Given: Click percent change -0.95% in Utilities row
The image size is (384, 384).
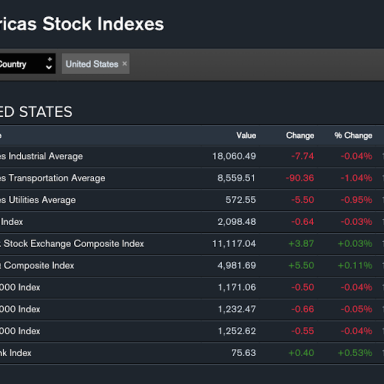Looking at the screenshot, I should (x=356, y=200).
